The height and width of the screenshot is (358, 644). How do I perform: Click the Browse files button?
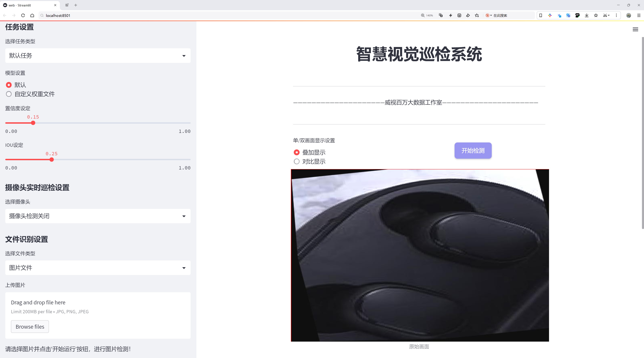[x=30, y=326]
